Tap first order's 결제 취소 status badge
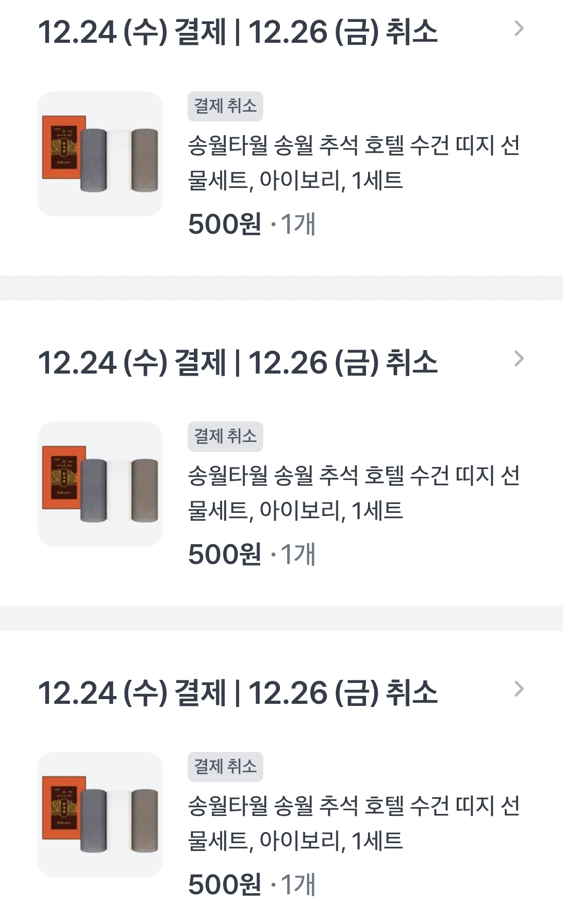563x924 pixels. pos(225,106)
